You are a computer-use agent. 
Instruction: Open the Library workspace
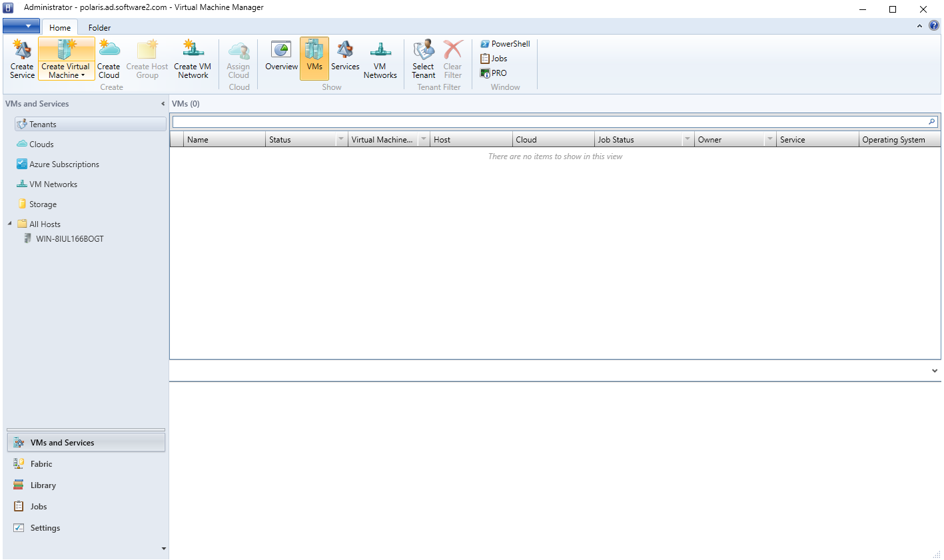pos(43,485)
